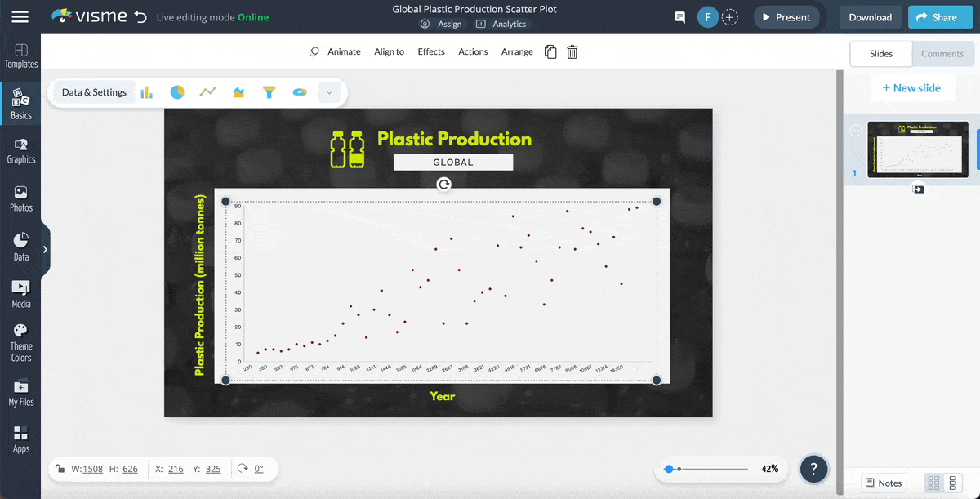This screenshot has height=499, width=980.
Task: Toggle the lock aspect ratio icon
Action: 60,469
